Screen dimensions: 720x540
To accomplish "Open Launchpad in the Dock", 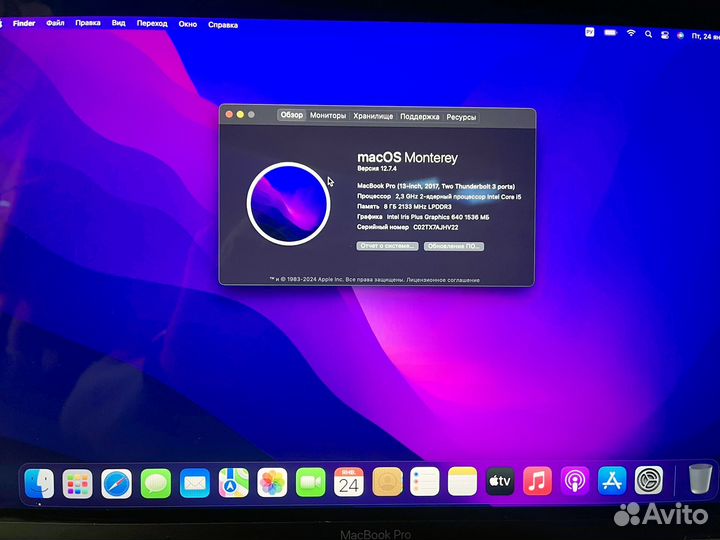I will pyautogui.click(x=78, y=484).
